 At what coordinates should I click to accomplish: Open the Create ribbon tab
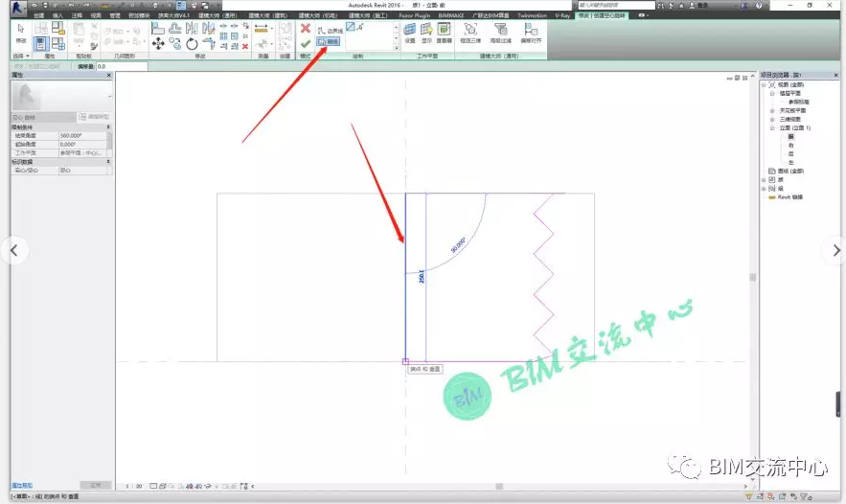point(39,15)
